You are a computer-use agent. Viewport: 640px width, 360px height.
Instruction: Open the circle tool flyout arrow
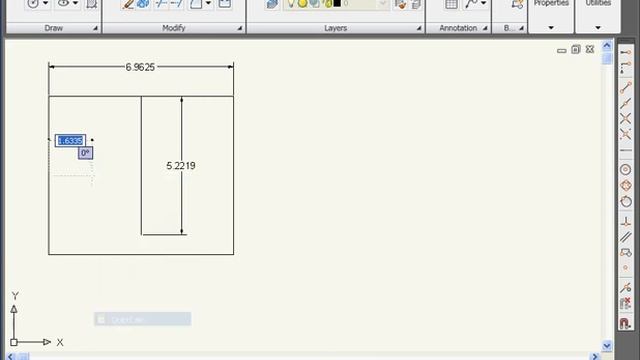pyautogui.click(x=45, y=4)
